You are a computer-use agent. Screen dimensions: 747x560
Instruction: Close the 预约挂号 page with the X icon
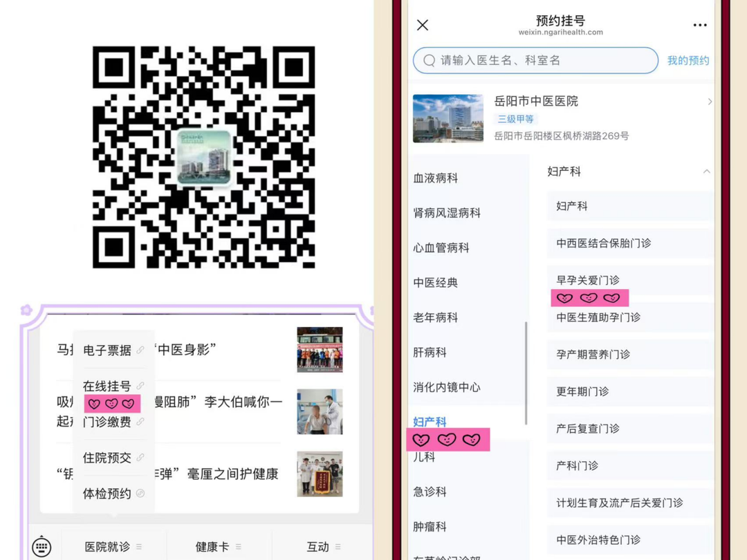(x=423, y=25)
